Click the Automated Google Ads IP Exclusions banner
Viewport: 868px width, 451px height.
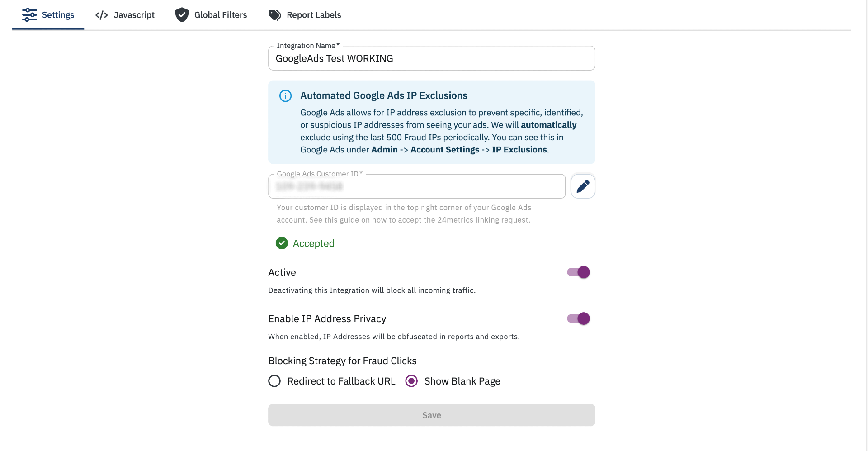coord(431,122)
